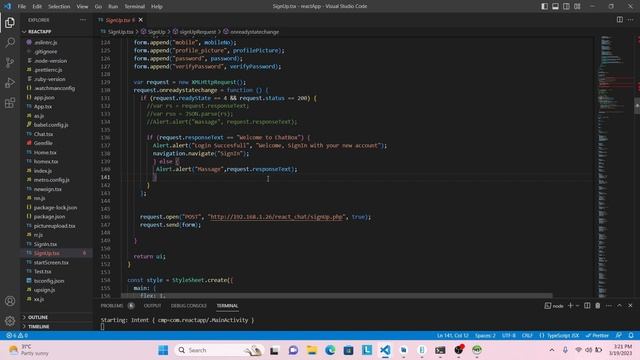640x360 pixels.
Task: Toggle secondary side bar layout icon
Action: coord(566,6)
